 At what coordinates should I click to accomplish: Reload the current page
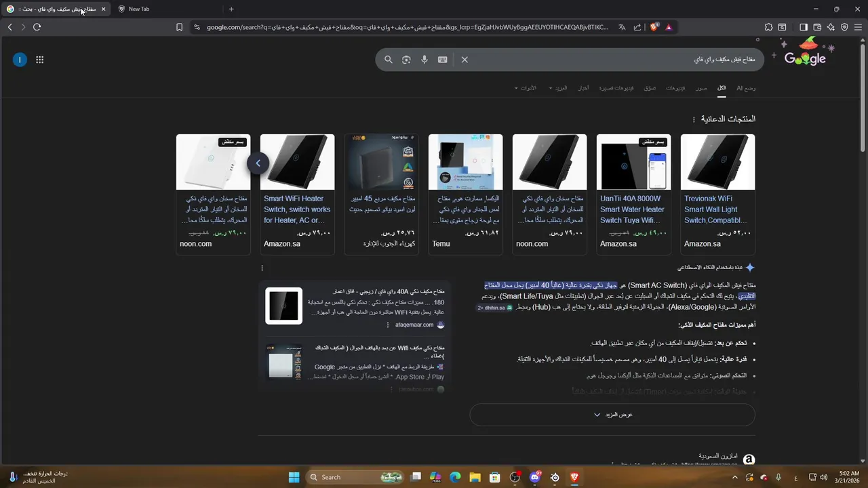pyautogui.click(x=37, y=27)
